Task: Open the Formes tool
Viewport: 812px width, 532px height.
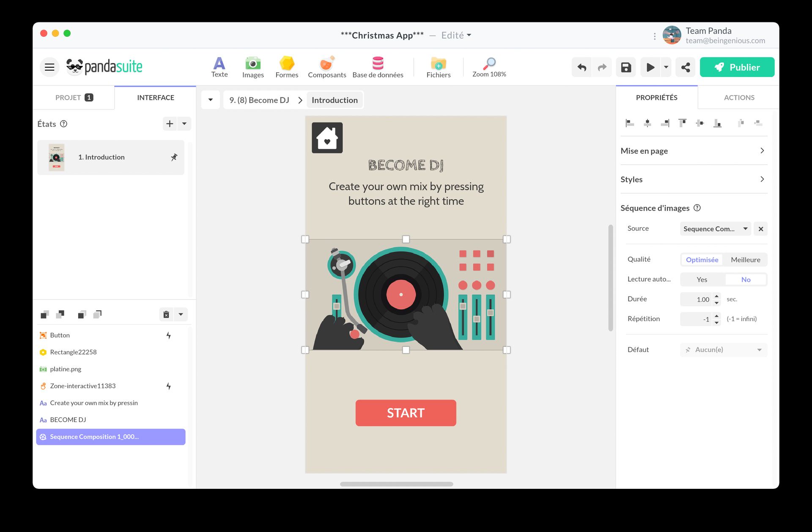Action: click(x=287, y=67)
